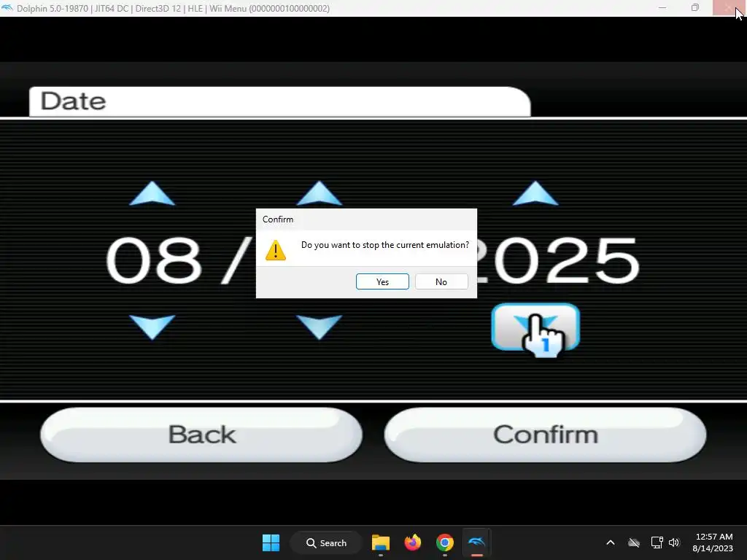Open the taskbar Search box
747x560 pixels.
tap(327, 542)
